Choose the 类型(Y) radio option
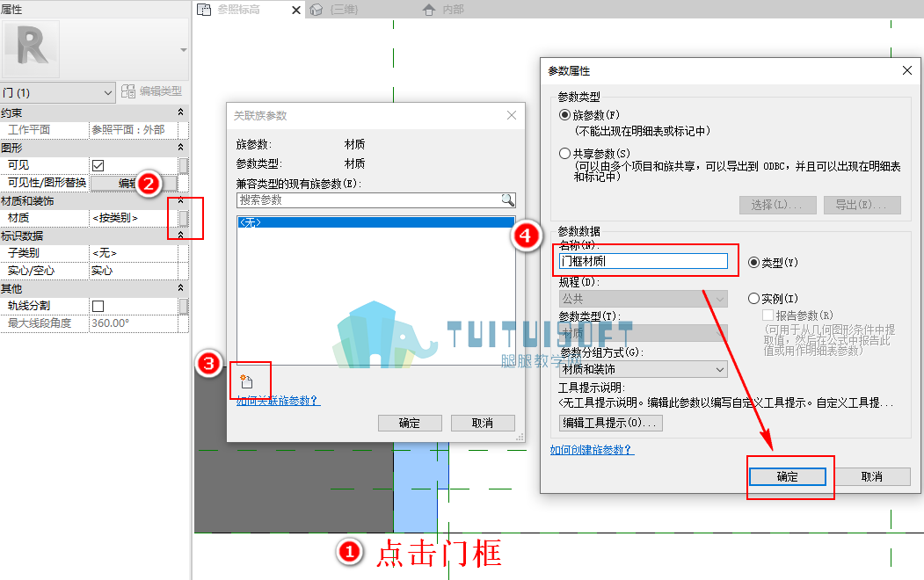This screenshot has width=924, height=580. 753,263
